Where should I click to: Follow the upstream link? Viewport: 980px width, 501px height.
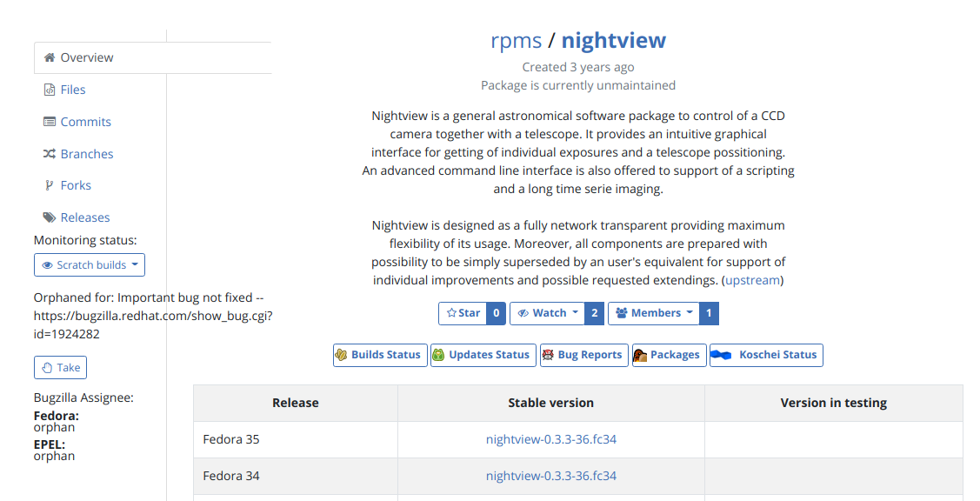pyautogui.click(x=752, y=280)
